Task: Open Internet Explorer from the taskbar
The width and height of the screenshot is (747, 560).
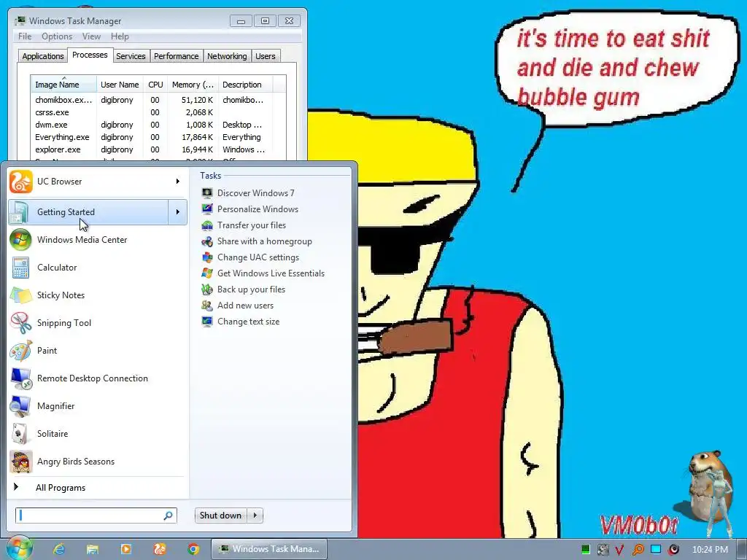Action: (59, 549)
